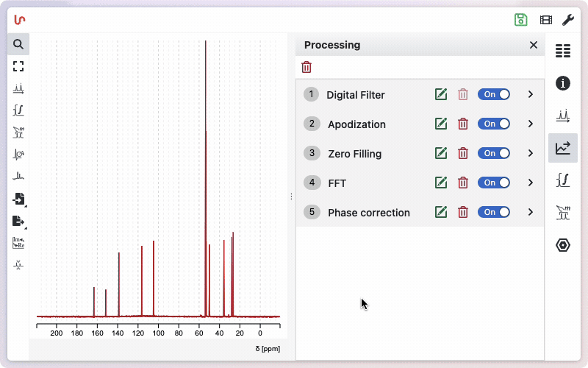Choose the integral tool in left toolbar

(18, 110)
